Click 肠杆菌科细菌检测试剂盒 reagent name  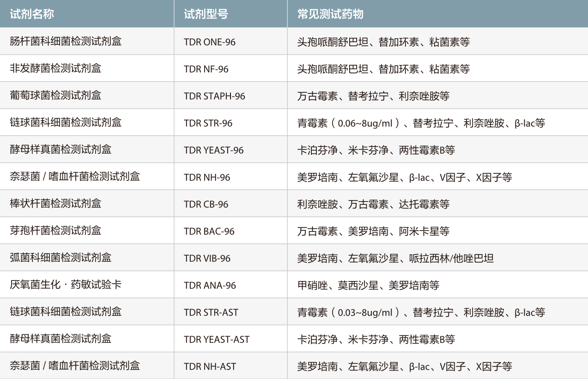tap(66, 42)
